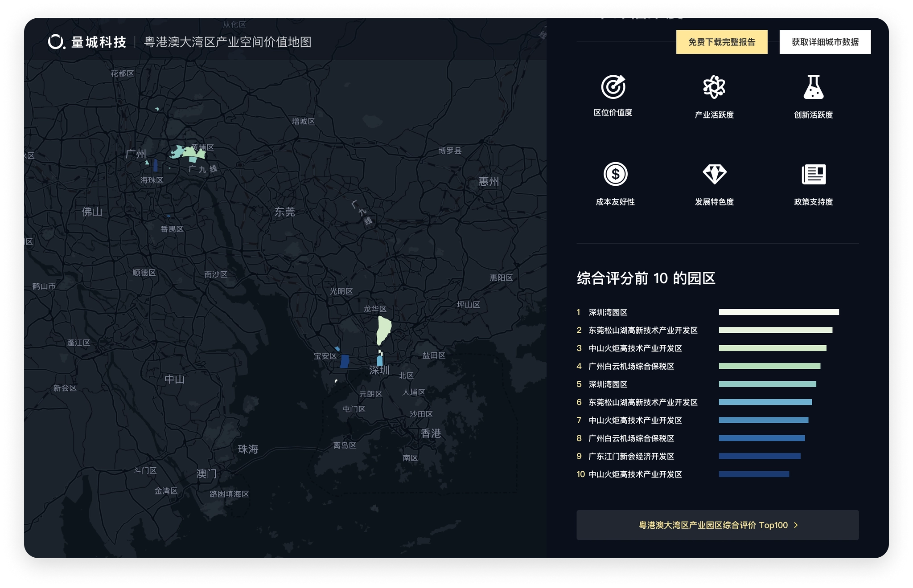Open 粤港澳大湾区产业园区综合评价 Top100 link
913x588 pixels.
(713, 525)
